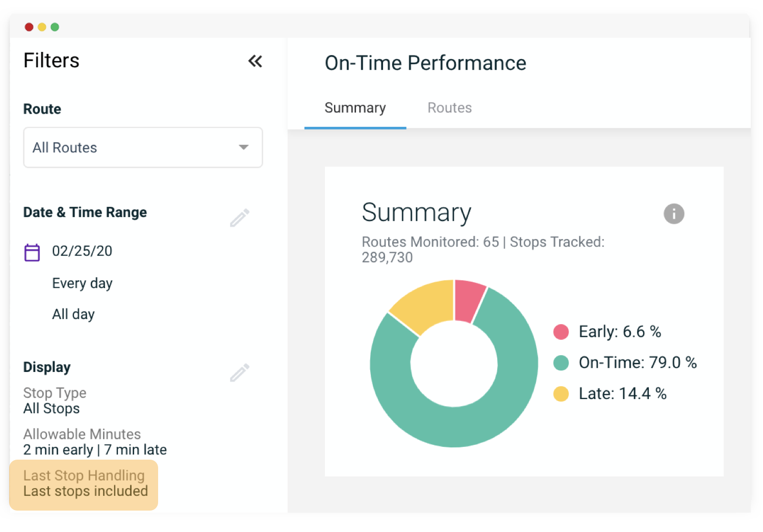Toggle Early series in chart legend

coord(607,332)
